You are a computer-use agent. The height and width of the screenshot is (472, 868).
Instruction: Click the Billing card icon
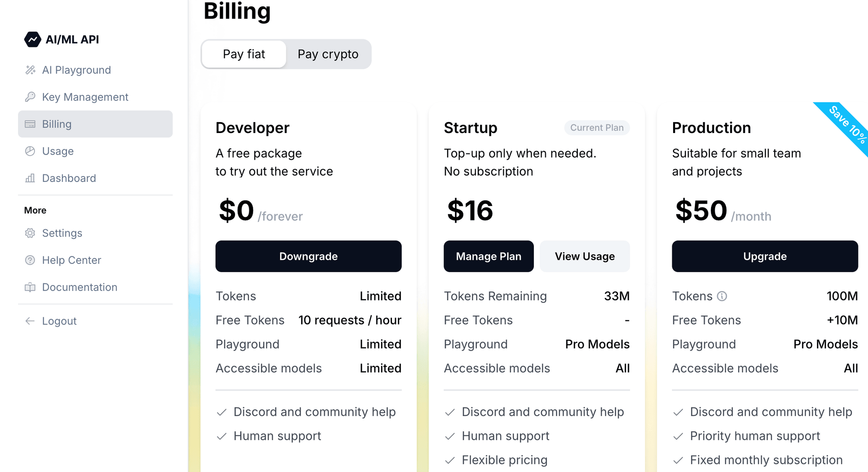30,124
